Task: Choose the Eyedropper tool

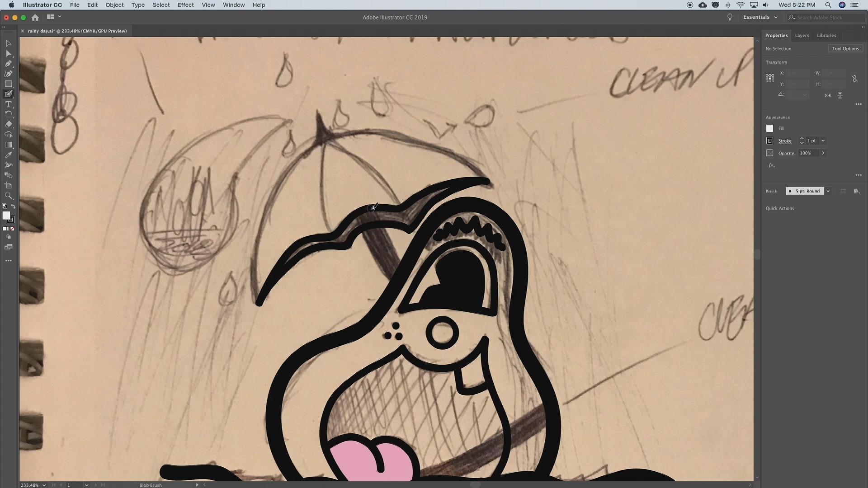Action: coord(9,155)
